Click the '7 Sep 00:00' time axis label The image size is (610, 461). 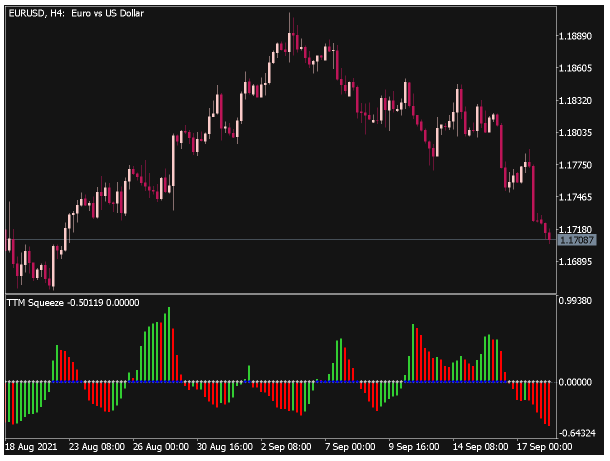(x=350, y=447)
